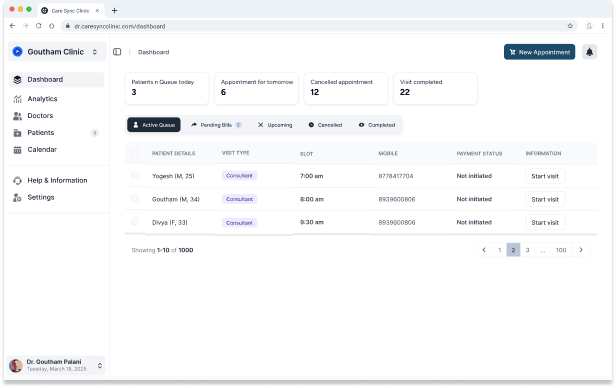Expand the Goutham Clinic switcher
Image resolution: width=616 pixels, height=388 pixels.
57,52
